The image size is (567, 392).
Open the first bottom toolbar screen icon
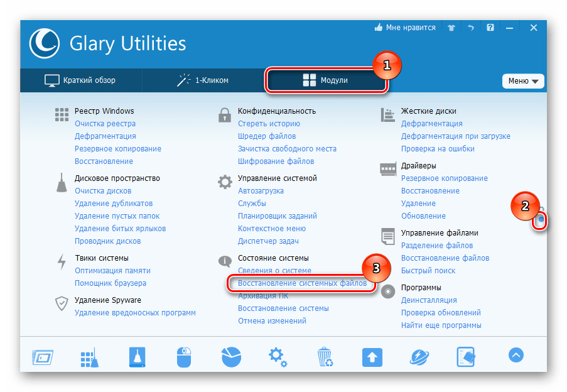click(43, 357)
